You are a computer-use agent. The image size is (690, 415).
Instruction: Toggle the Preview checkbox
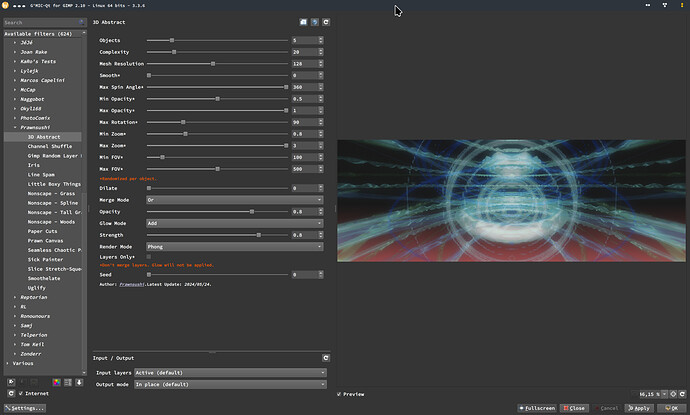click(x=339, y=394)
